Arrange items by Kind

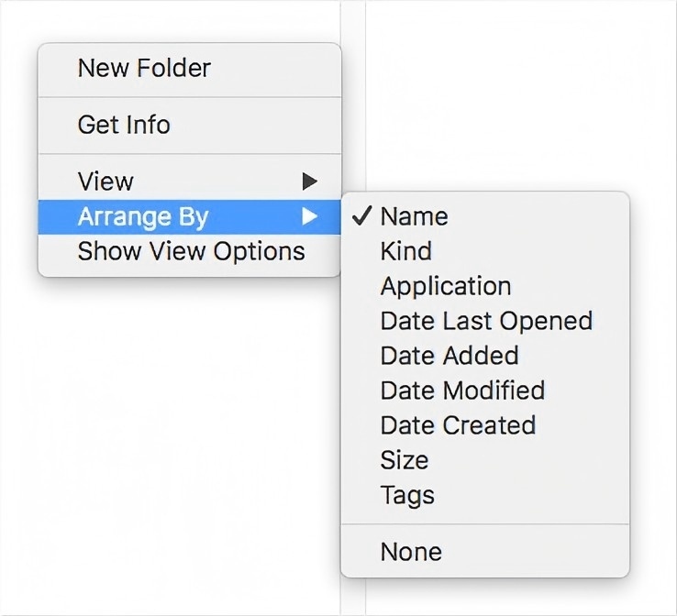click(405, 251)
